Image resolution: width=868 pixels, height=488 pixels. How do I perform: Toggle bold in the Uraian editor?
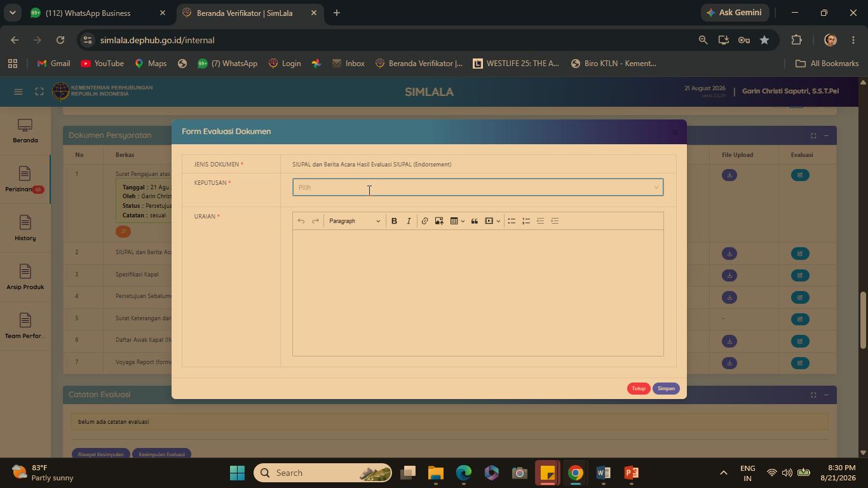click(394, 221)
